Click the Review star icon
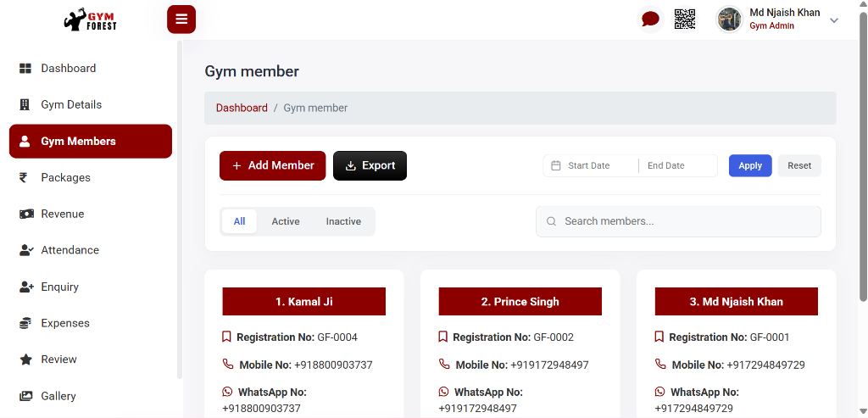This screenshot has width=868, height=418. (25, 359)
